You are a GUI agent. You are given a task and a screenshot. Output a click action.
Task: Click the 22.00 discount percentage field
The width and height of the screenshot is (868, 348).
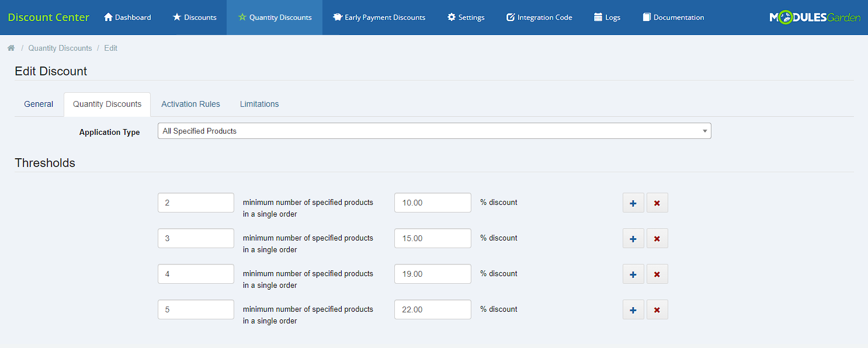[433, 309]
